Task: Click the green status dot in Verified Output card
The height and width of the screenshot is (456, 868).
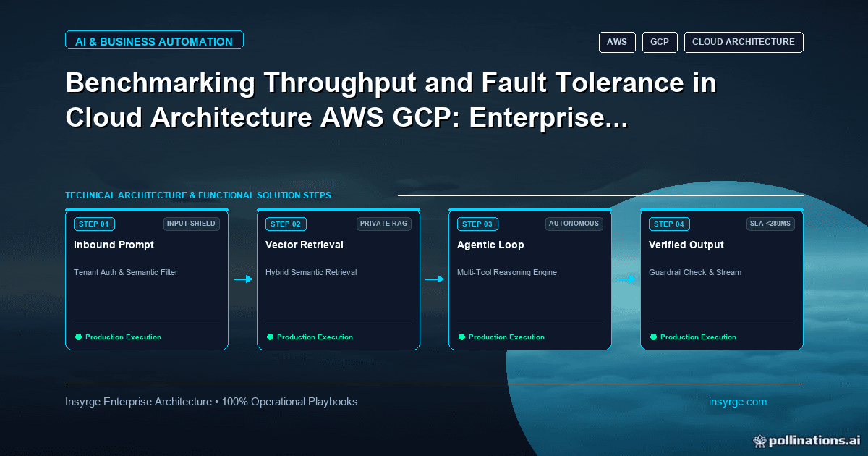Action: point(653,337)
